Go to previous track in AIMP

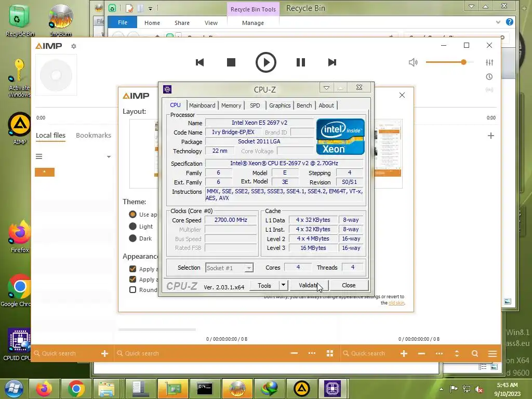(x=200, y=62)
